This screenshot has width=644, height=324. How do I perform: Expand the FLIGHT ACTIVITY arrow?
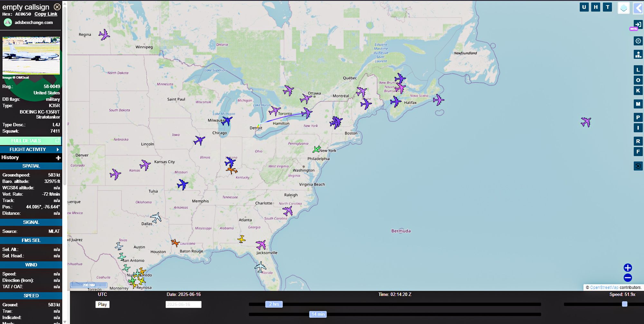click(58, 149)
